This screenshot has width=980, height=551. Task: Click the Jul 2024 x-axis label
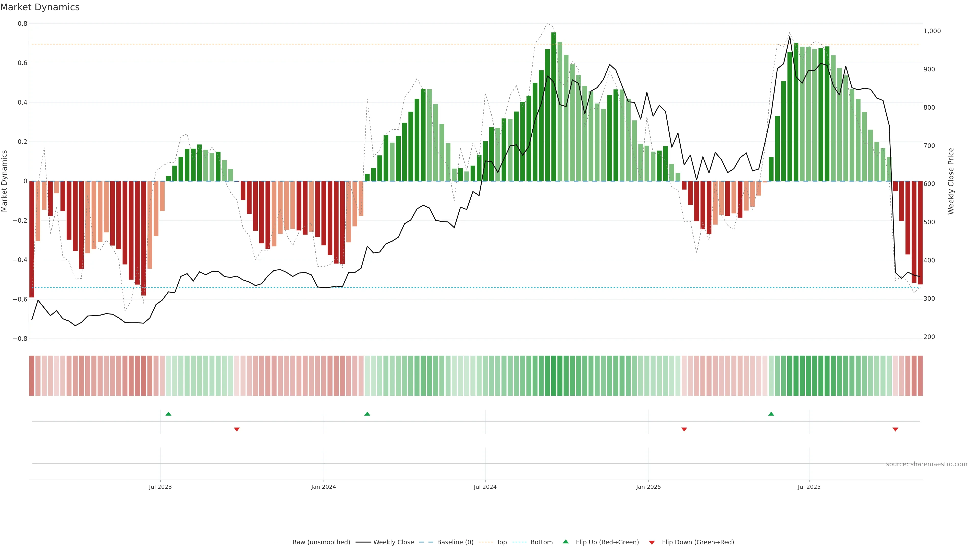485,487
